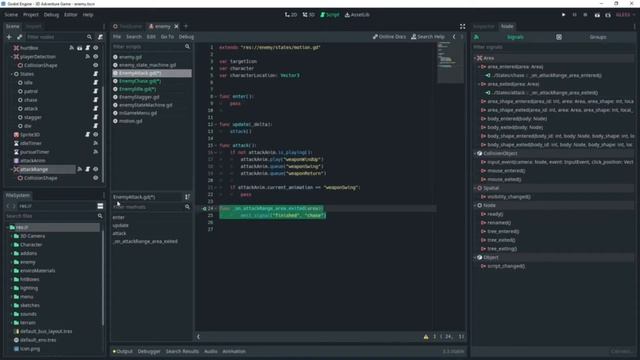
Task: Click open-scene icon on hurtBox node
Action: [x=80, y=48]
